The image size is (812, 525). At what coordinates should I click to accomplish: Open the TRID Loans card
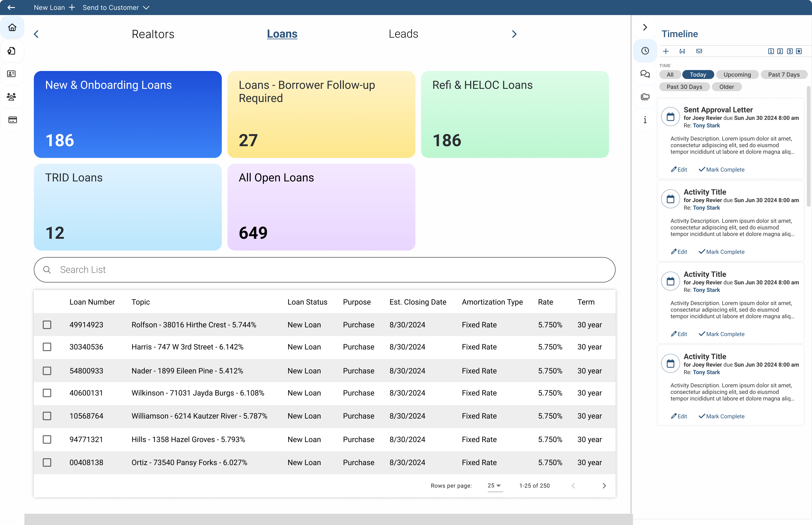pos(127,207)
